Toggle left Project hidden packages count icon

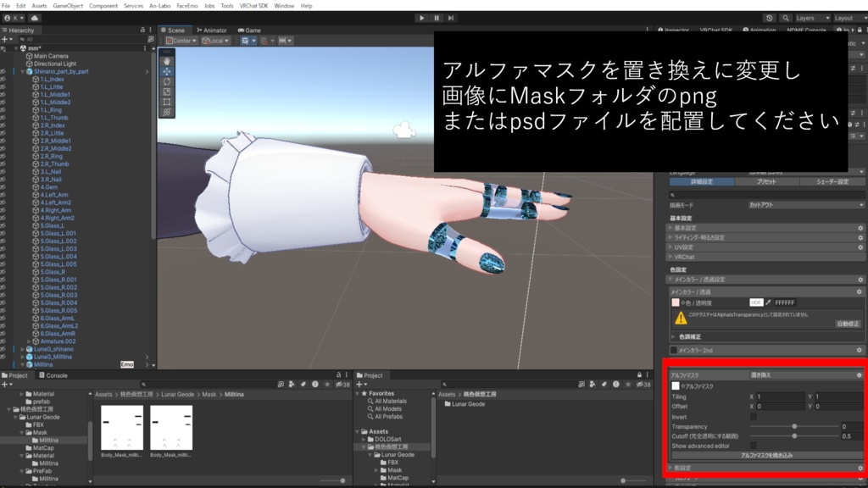click(x=342, y=384)
